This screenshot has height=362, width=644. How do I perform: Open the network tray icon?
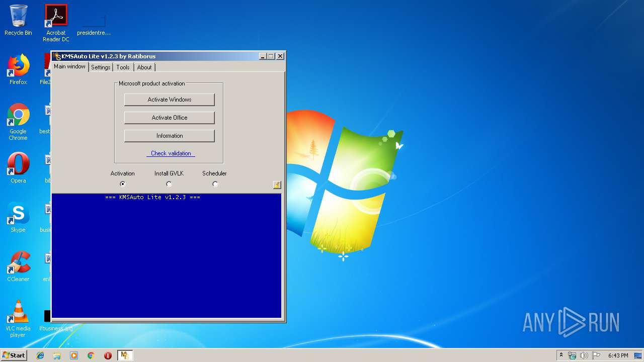pos(572,355)
